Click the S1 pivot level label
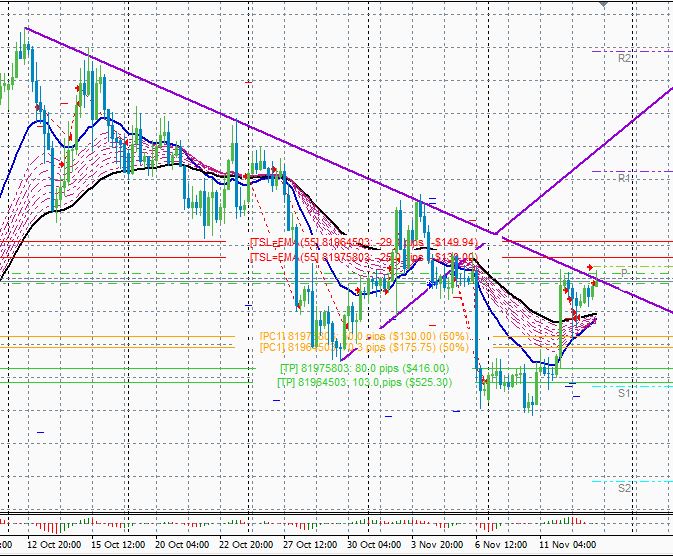 pos(624,393)
